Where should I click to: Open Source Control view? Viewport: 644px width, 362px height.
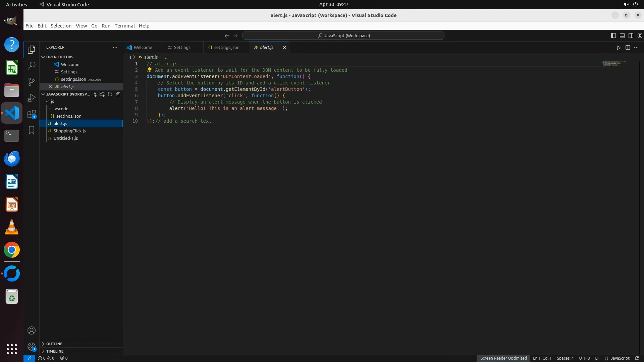(32, 81)
